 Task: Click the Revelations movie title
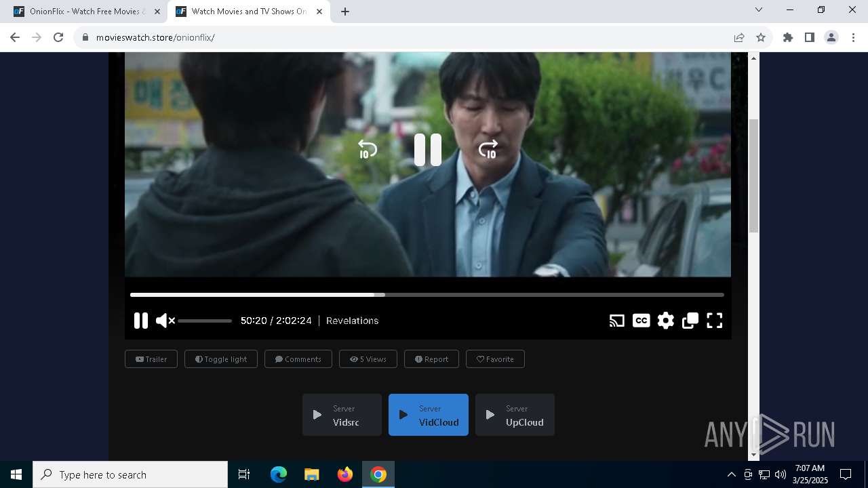click(352, 321)
